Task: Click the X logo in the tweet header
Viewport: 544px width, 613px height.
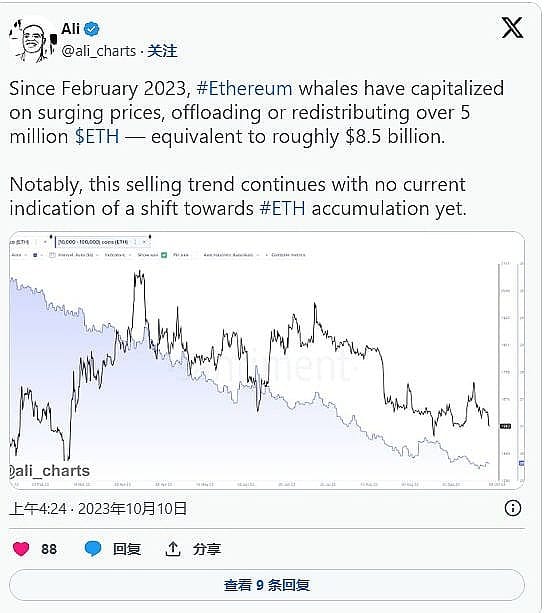Action: [512, 28]
